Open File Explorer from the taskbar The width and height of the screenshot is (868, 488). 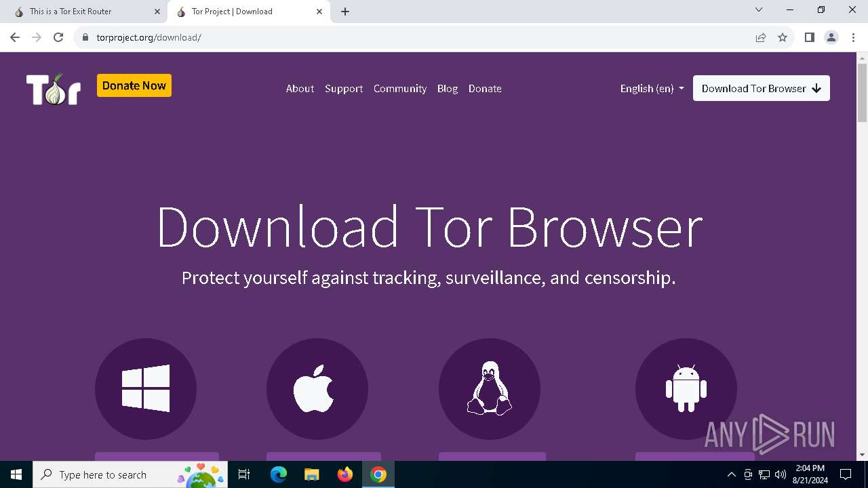311,474
